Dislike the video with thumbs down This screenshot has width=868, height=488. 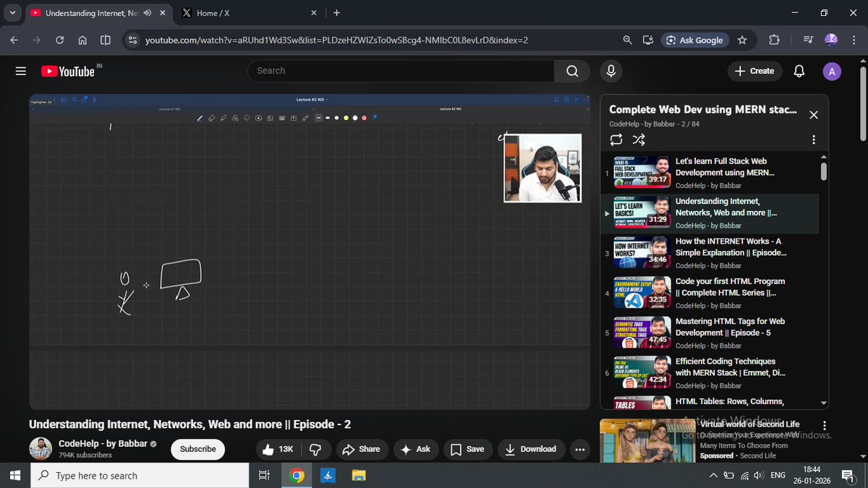point(315,449)
